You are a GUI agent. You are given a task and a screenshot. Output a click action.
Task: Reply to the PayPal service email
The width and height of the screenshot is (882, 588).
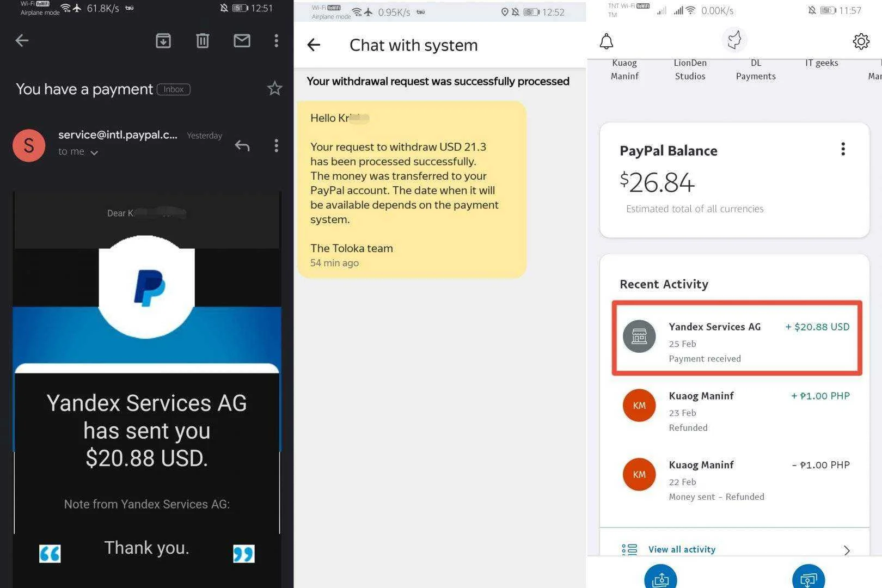click(x=242, y=145)
